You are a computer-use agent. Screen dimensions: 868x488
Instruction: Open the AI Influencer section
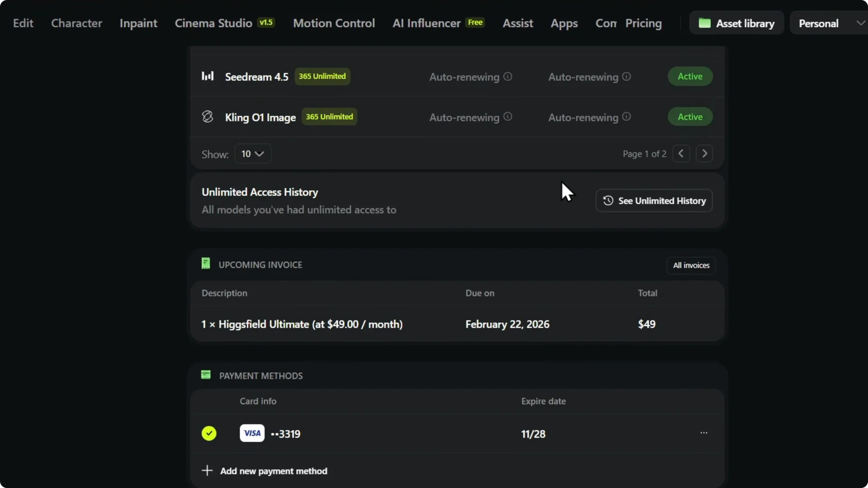pos(425,23)
